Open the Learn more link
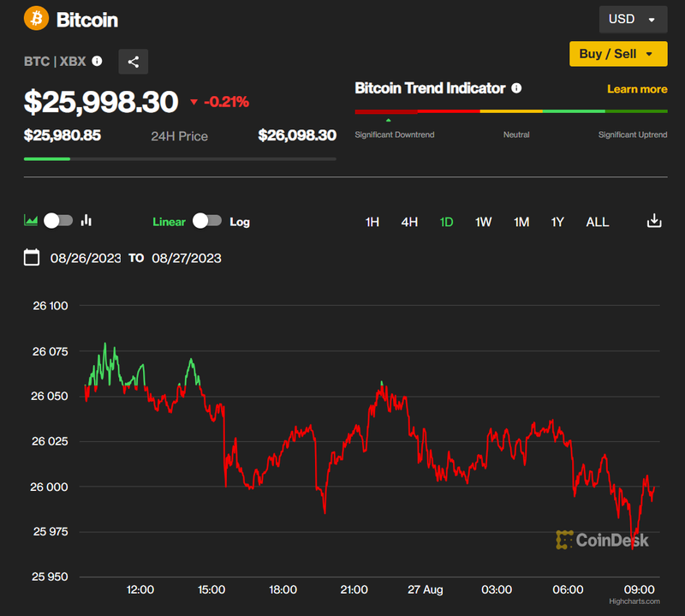685x616 pixels. (637, 88)
